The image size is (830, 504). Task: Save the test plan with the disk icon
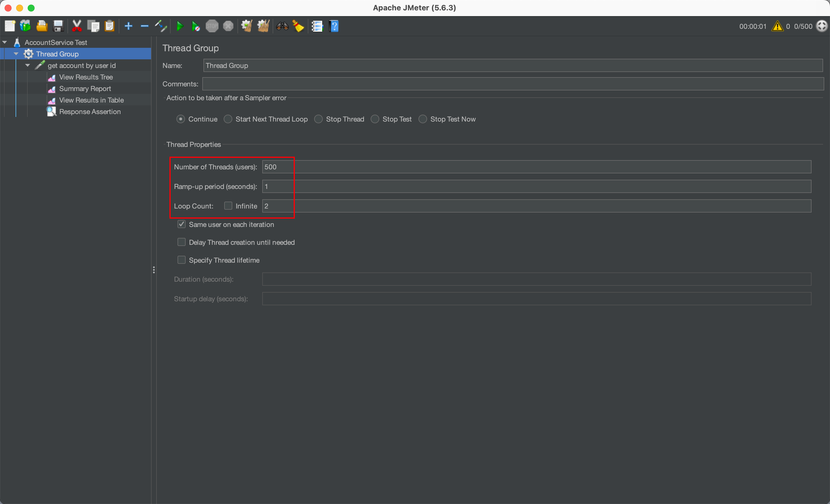point(58,26)
